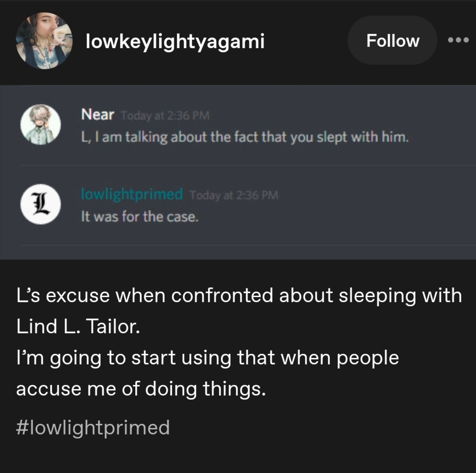Open the three-dot post options menu
This screenshot has height=473, width=476.
pyautogui.click(x=458, y=40)
